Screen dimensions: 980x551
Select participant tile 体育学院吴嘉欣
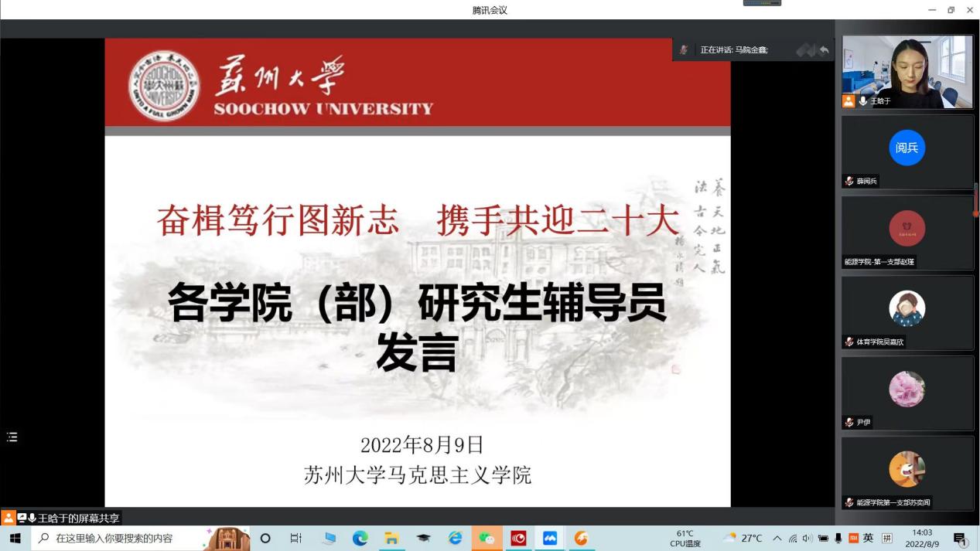(907, 312)
